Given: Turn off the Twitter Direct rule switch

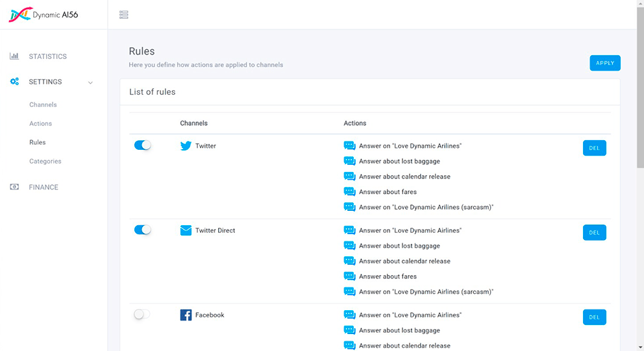Looking at the screenshot, I should coord(142,230).
